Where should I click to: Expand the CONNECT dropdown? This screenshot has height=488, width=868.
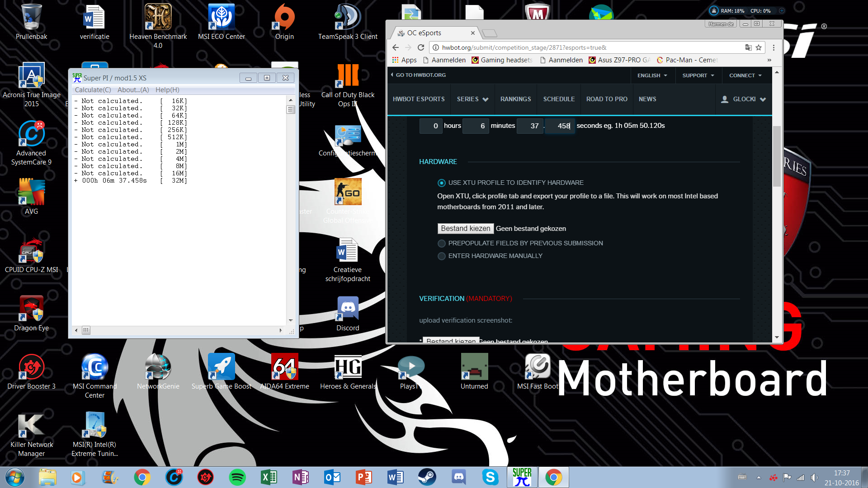point(745,75)
